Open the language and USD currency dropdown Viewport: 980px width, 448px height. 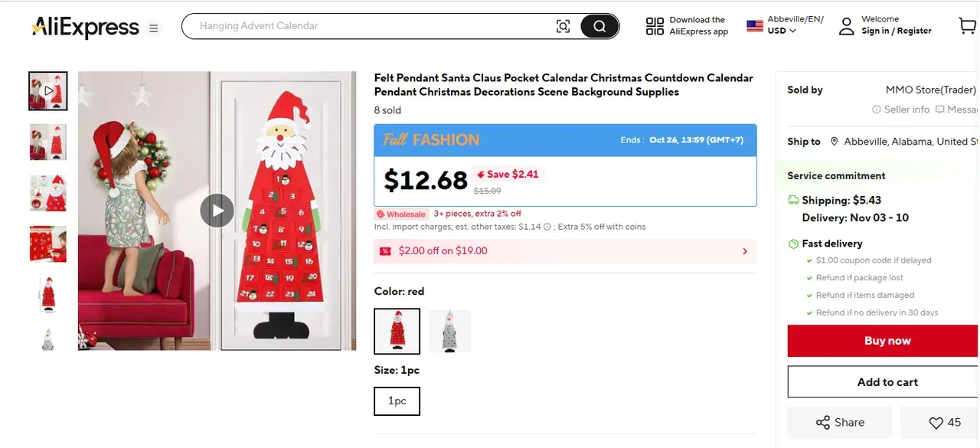[786, 25]
